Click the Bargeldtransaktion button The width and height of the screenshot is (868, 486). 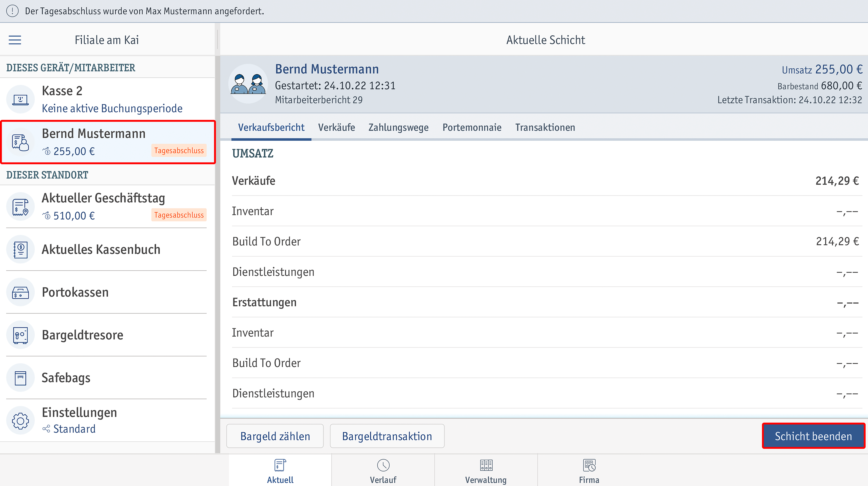387,436
